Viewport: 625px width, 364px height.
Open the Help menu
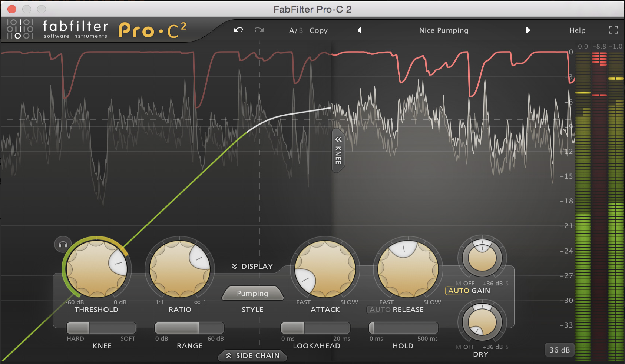[x=577, y=30]
